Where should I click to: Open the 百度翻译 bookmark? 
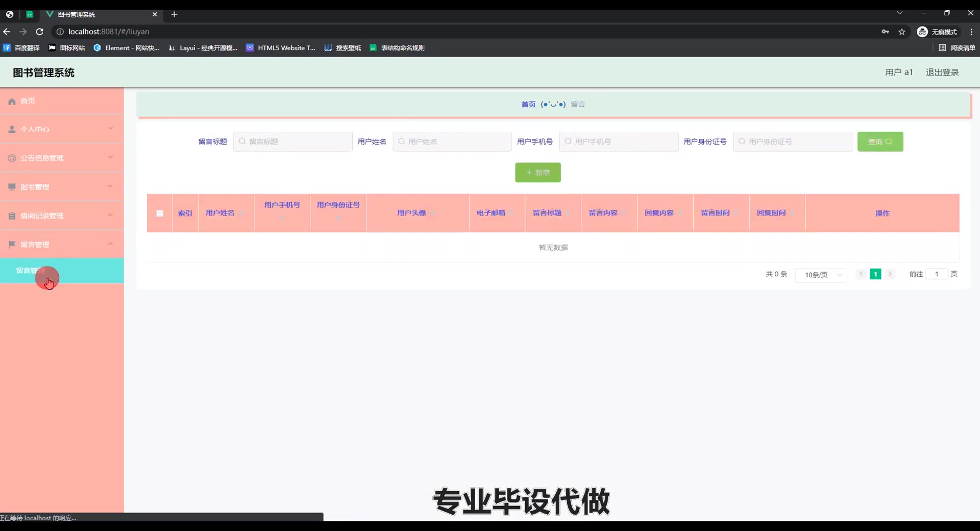[x=21, y=48]
